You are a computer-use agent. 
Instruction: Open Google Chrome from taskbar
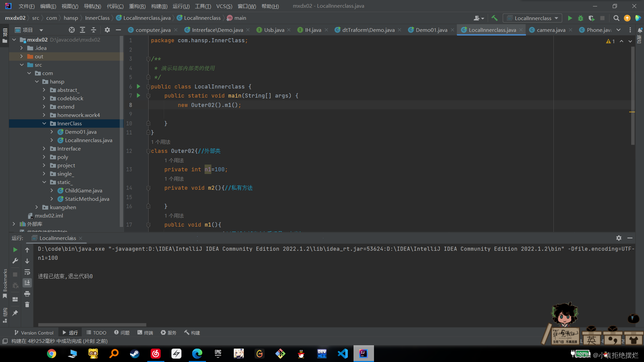coord(51,354)
